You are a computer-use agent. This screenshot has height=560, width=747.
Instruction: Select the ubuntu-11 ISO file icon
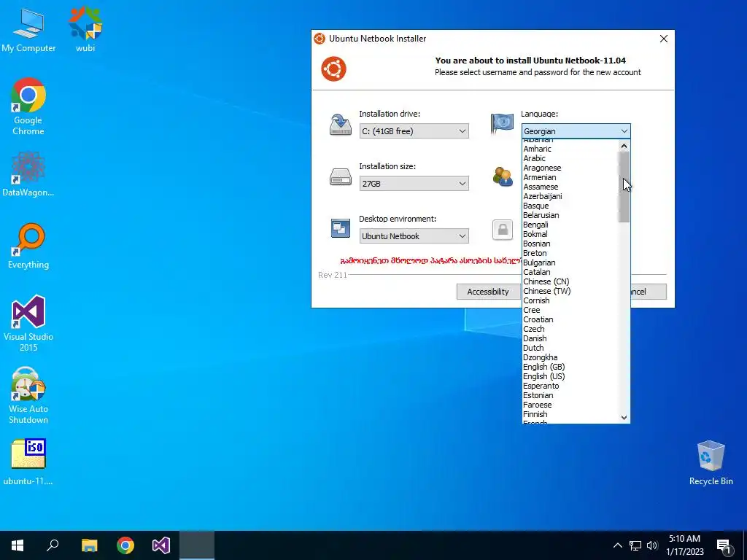(28, 462)
